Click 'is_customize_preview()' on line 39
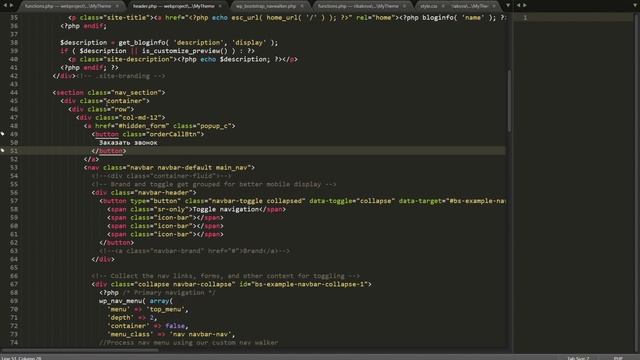 click(x=185, y=51)
